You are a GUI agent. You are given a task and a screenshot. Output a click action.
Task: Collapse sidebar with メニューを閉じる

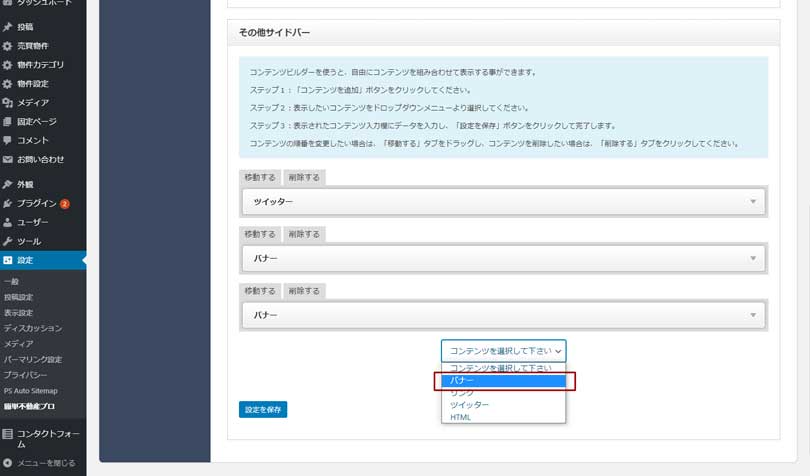[x=8, y=463]
